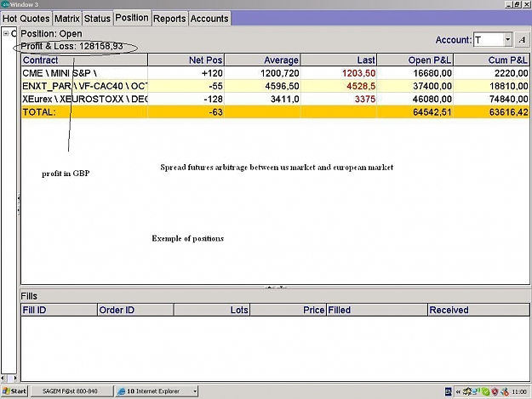The width and height of the screenshot is (532, 399).
Task: Click the 3411,0 average price cell
Action: pos(262,99)
